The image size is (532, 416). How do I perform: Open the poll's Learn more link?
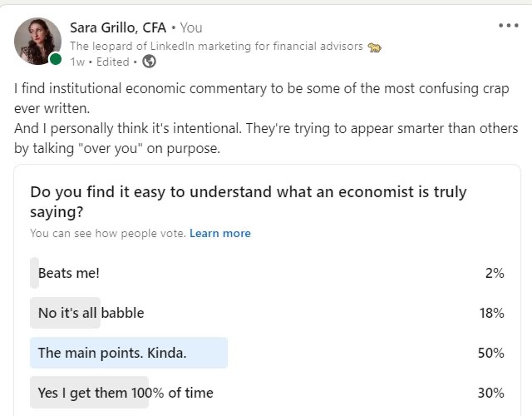pos(220,234)
